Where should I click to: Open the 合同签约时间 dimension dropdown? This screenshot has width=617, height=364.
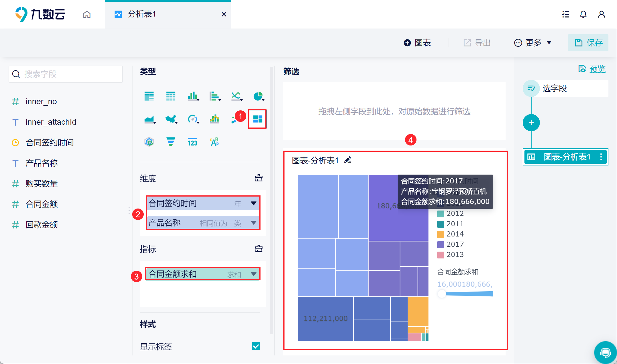(253, 203)
